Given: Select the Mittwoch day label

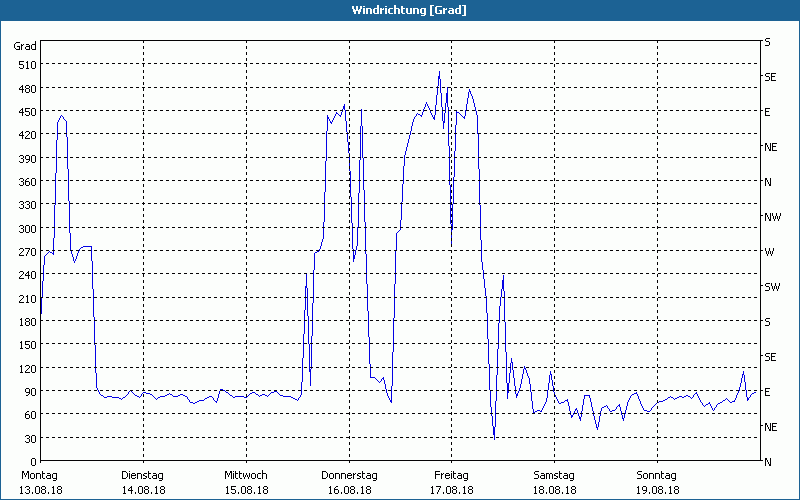Looking at the screenshot, I should click(246, 475).
